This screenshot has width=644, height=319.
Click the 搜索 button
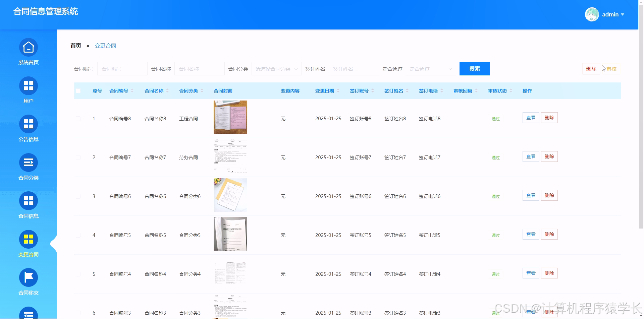[x=474, y=69]
